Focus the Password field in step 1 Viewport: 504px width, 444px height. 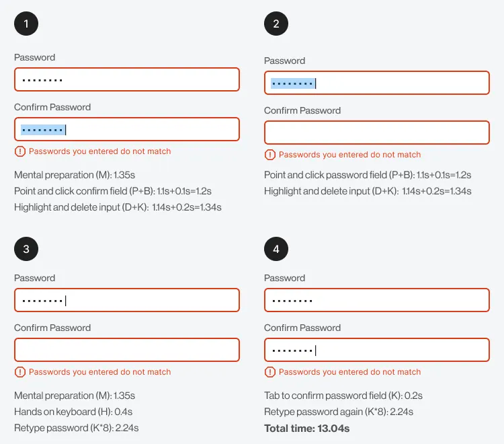coord(126,79)
